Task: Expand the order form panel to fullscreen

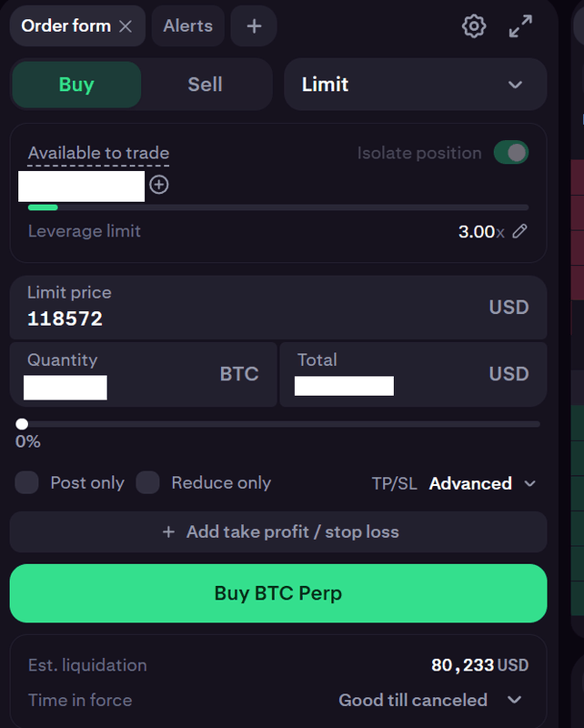Action: point(520,26)
